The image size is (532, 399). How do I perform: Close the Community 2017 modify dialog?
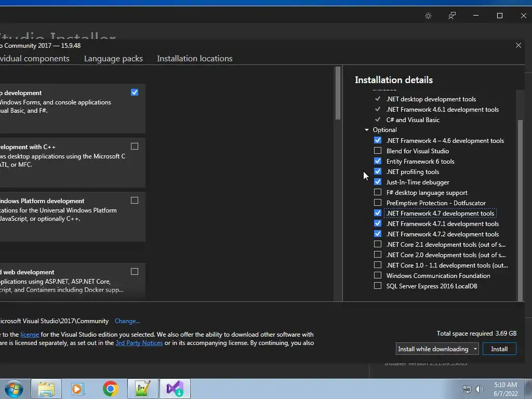[x=518, y=45]
